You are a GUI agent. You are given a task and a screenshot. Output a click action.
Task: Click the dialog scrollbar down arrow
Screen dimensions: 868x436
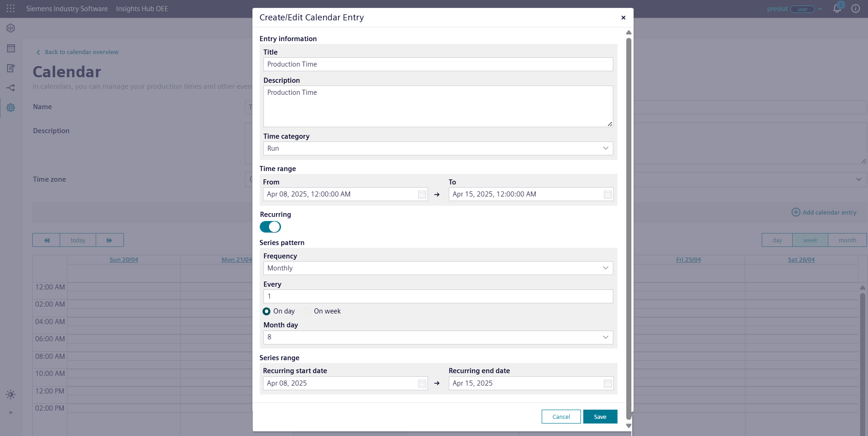(x=629, y=426)
